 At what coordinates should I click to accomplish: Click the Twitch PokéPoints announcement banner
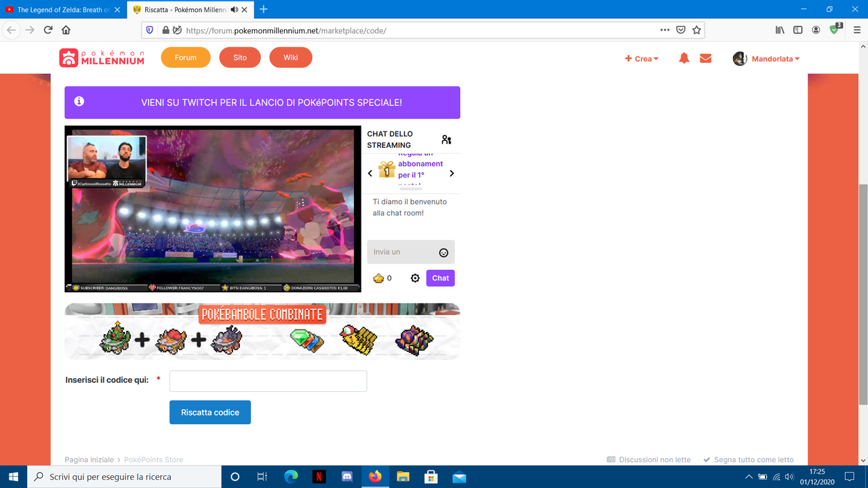click(x=262, y=102)
